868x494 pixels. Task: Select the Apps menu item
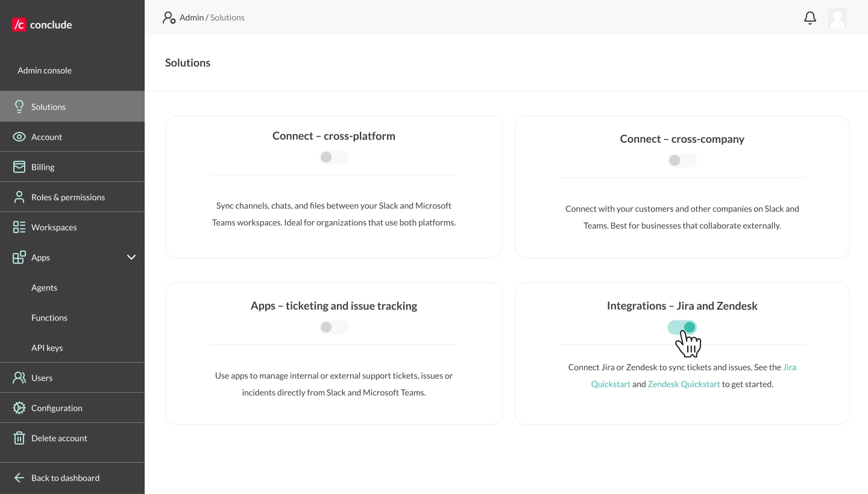[x=72, y=257]
